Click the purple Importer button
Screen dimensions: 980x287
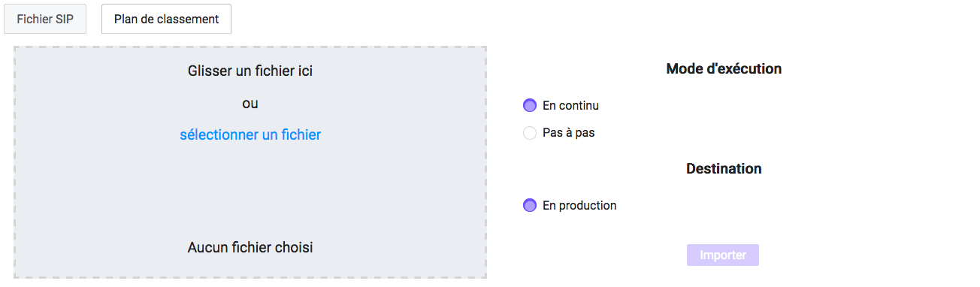[723, 255]
